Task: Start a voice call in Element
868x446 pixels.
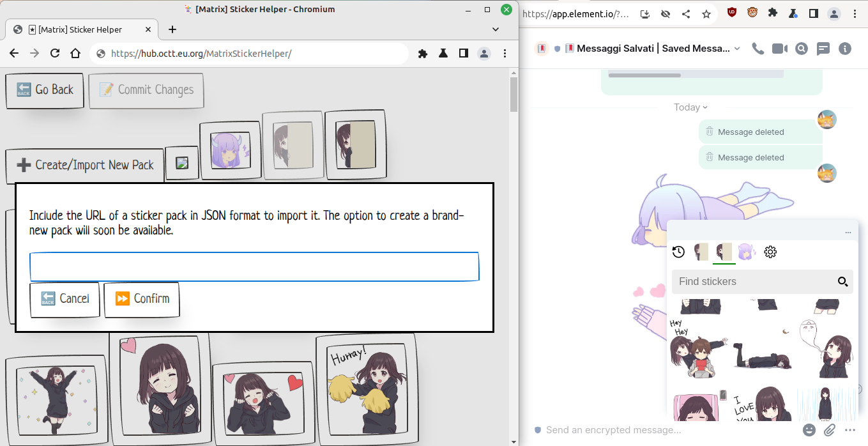Action: coord(758,49)
